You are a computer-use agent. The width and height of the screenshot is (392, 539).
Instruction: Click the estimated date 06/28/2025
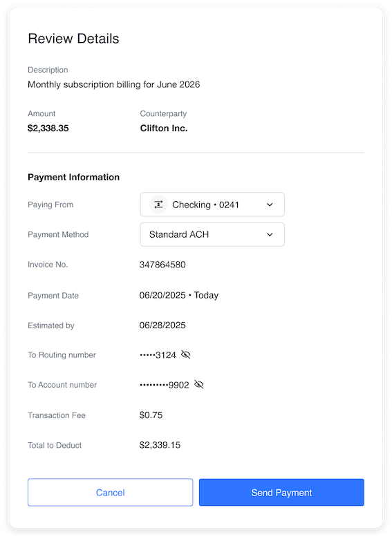click(x=162, y=325)
